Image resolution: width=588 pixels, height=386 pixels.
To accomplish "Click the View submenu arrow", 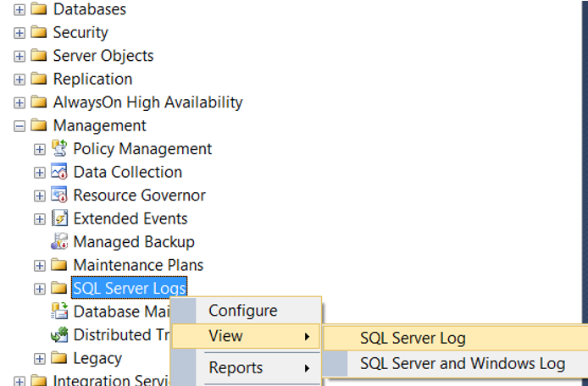I will coord(307,337).
